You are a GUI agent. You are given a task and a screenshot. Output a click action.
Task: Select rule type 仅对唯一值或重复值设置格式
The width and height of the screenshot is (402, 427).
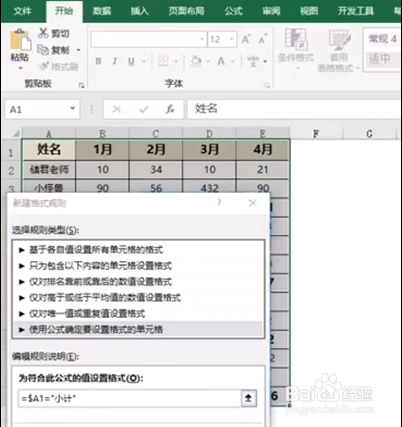click(138, 313)
